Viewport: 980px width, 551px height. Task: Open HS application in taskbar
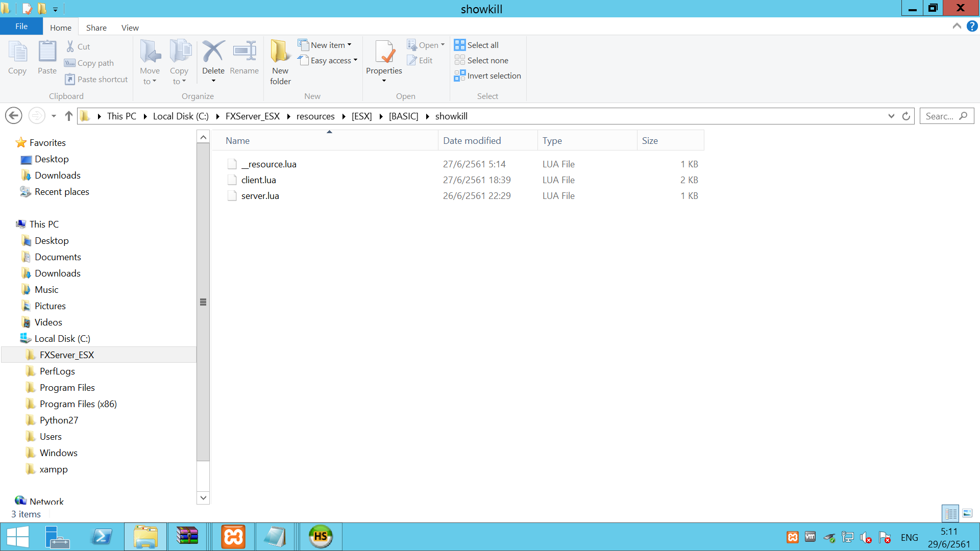(x=321, y=537)
